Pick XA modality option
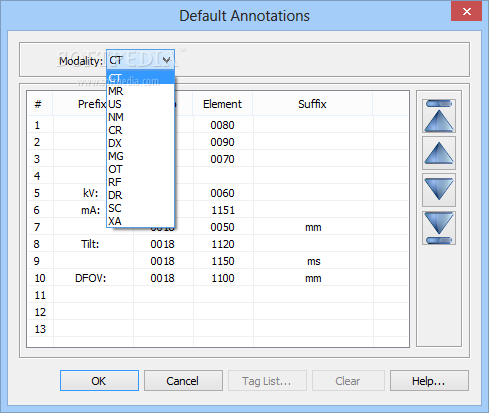Image resolution: width=489 pixels, height=413 pixels. tap(140, 221)
